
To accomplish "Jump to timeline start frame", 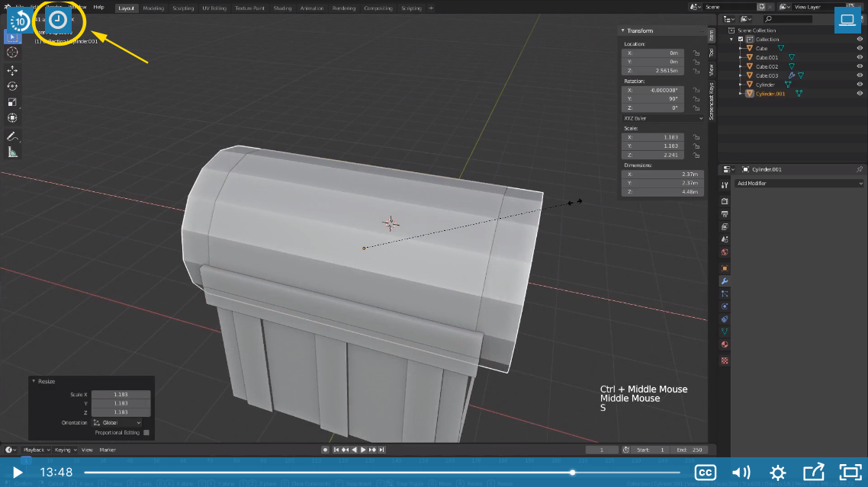I will (x=336, y=450).
